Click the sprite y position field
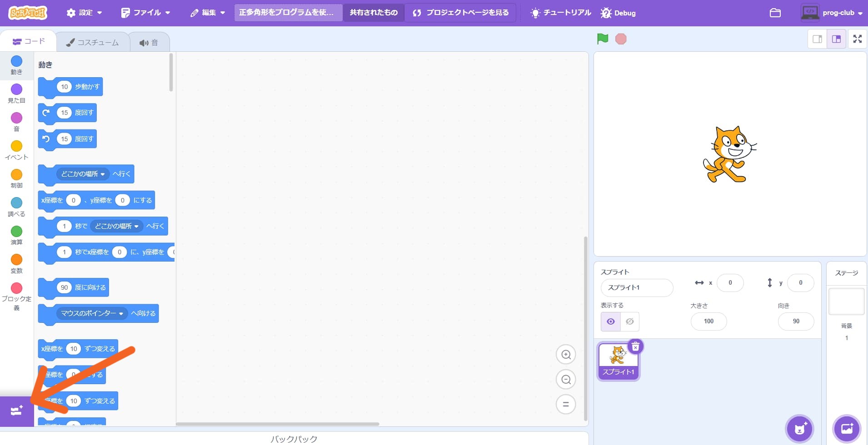This screenshot has height=445, width=868. (800, 283)
